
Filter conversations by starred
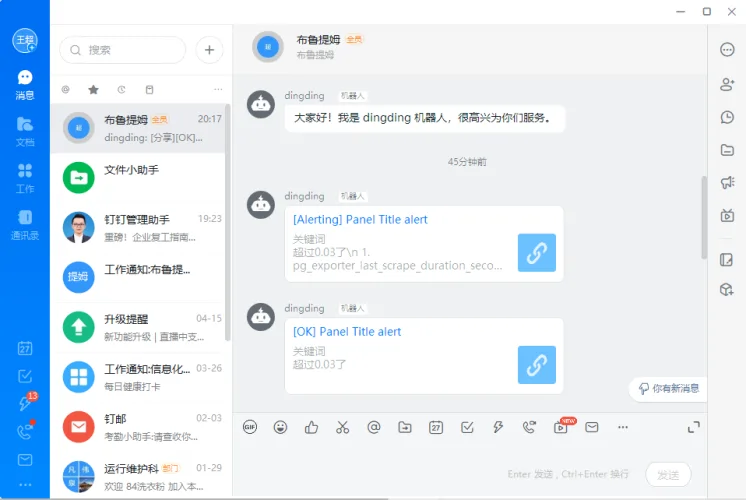coord(93,89)
